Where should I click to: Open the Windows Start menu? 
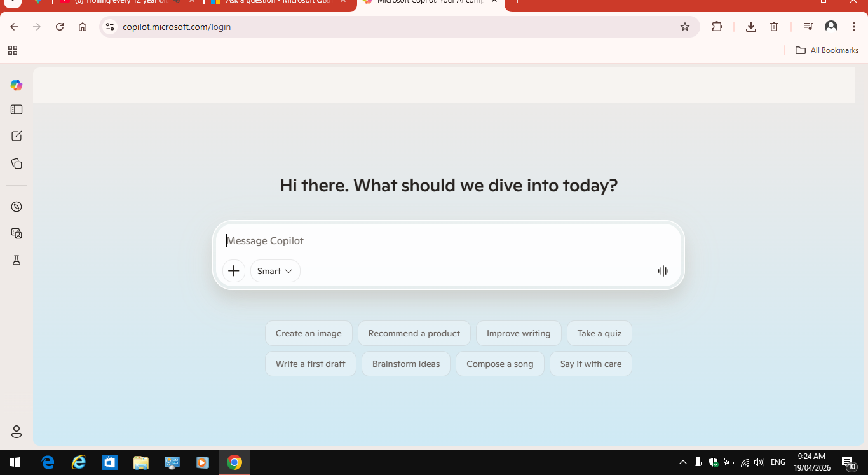pos(15,462)
